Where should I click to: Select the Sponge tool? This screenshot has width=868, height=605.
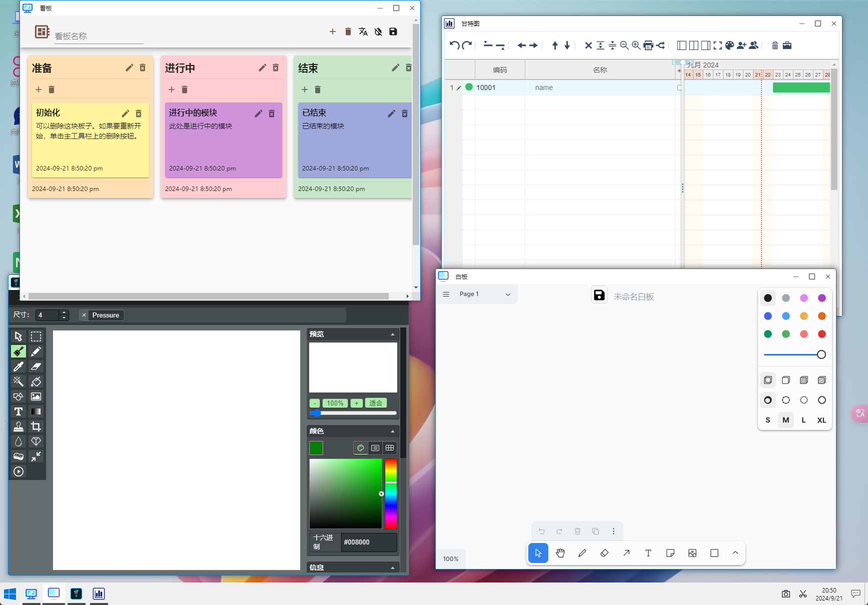(x=19, y=456)
